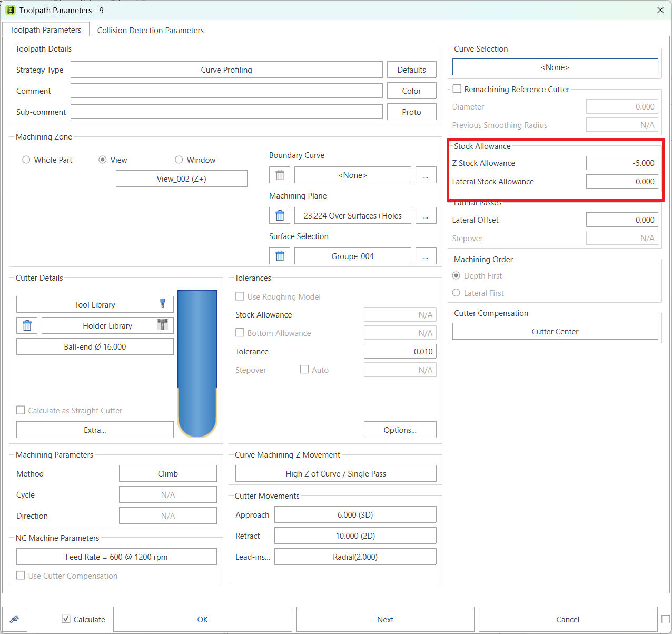The image size is (672, 634).
Task: Select the Window radio button
Action: point(179,160)
